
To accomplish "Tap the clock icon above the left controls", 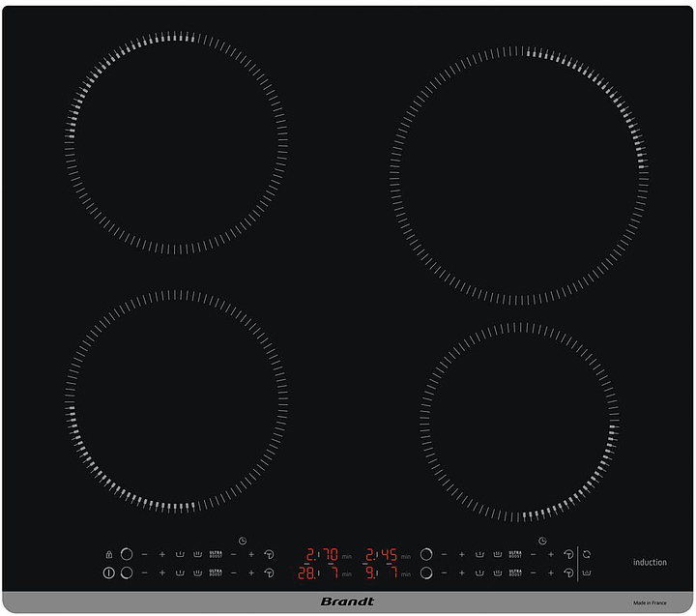I will (242, 541).
